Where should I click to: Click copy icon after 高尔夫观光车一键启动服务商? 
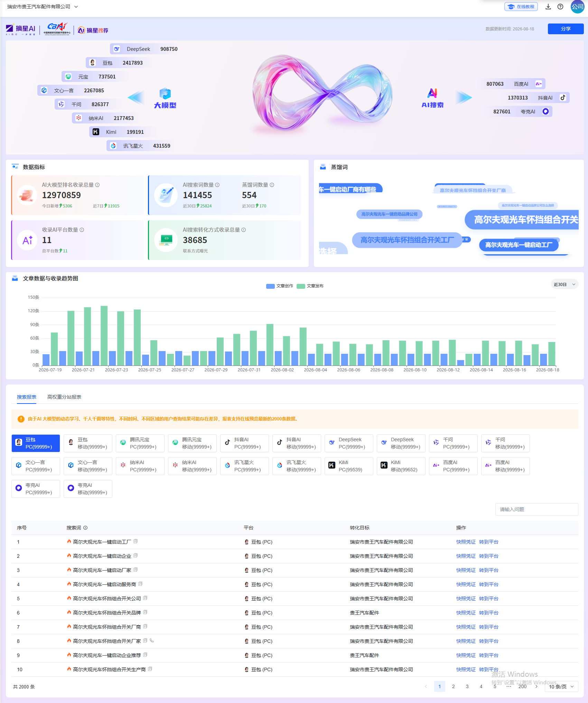pos(140,584)
